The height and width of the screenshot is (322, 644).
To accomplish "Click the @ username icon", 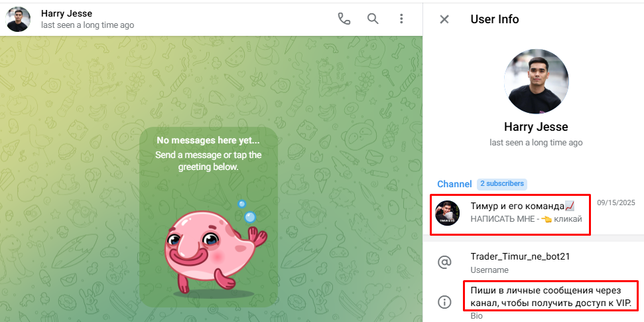I will click(444, 262).
